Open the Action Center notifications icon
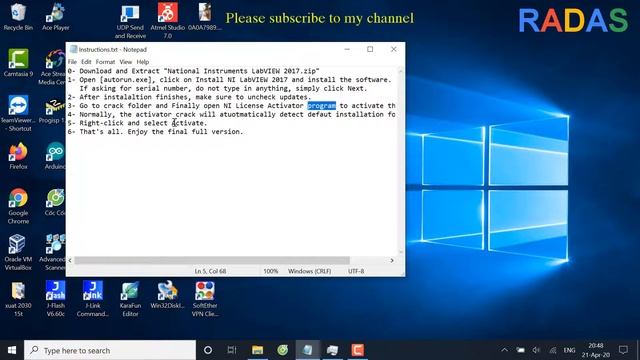This screenshot has width=640, height=360. pyautogui.click(x=623, y=350)
